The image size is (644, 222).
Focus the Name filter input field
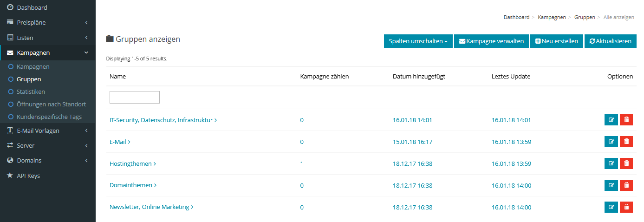point(135,98)
